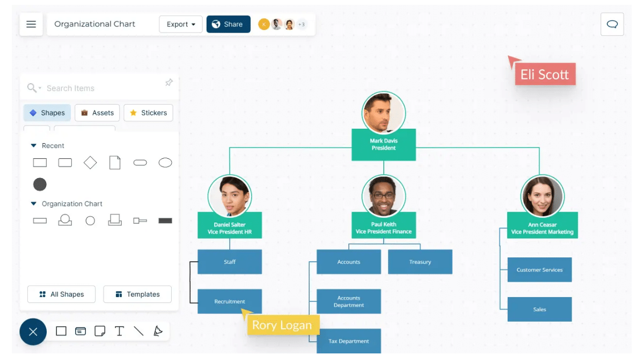The image size is (644, 362).
Task: Pick the Organization Chart solid dark bar shape
Action: [165, 220]
